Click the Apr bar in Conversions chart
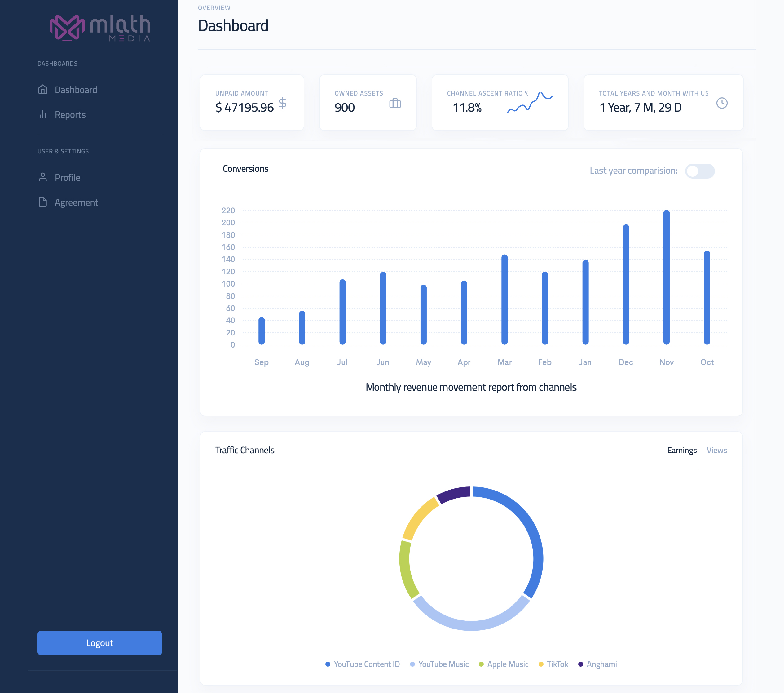 pyautogui.click(x=464, y=312)
